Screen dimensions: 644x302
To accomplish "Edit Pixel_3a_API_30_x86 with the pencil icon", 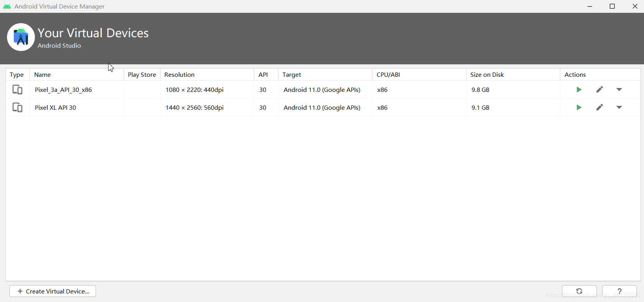I will (599, 90).
